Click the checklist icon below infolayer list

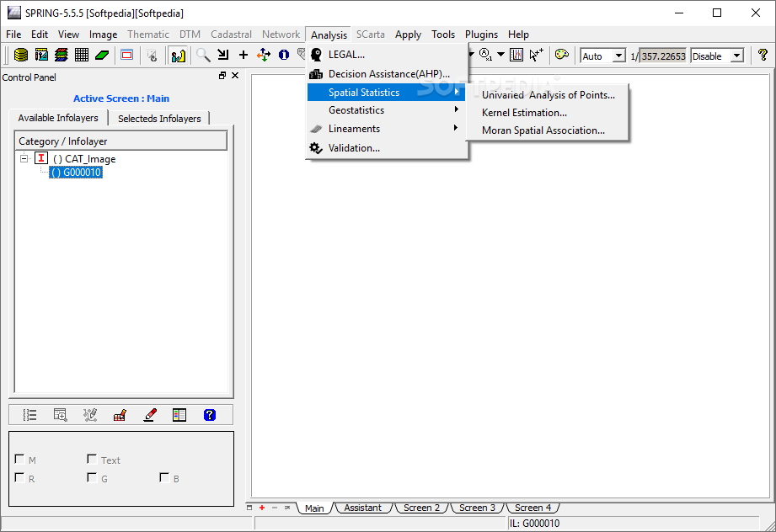coord(29,415)
